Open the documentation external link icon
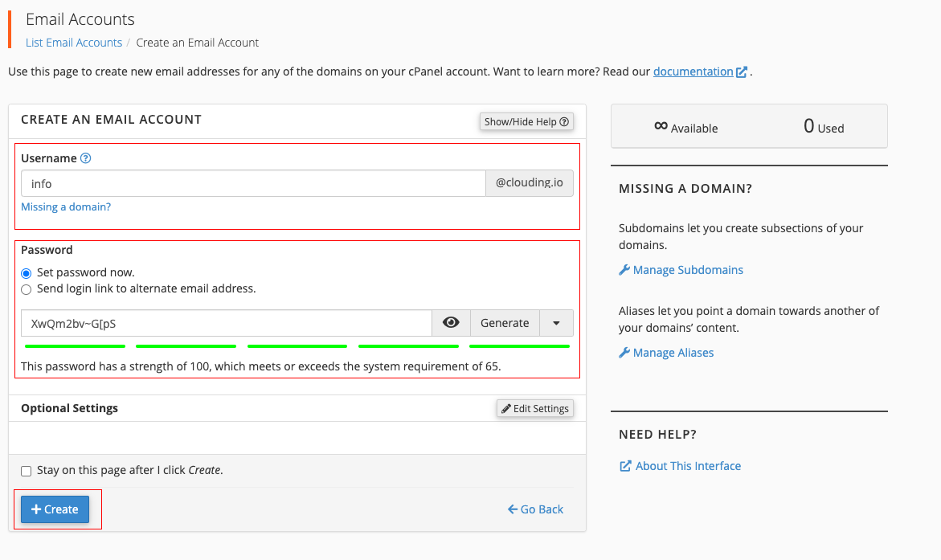This screenshot has height=560, width=941. (x=742, y=72)
